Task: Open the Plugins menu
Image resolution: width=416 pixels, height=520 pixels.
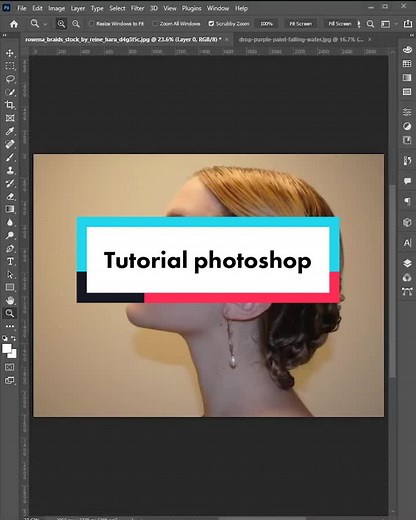Action: pyautogui.click(x=191, y=8)
